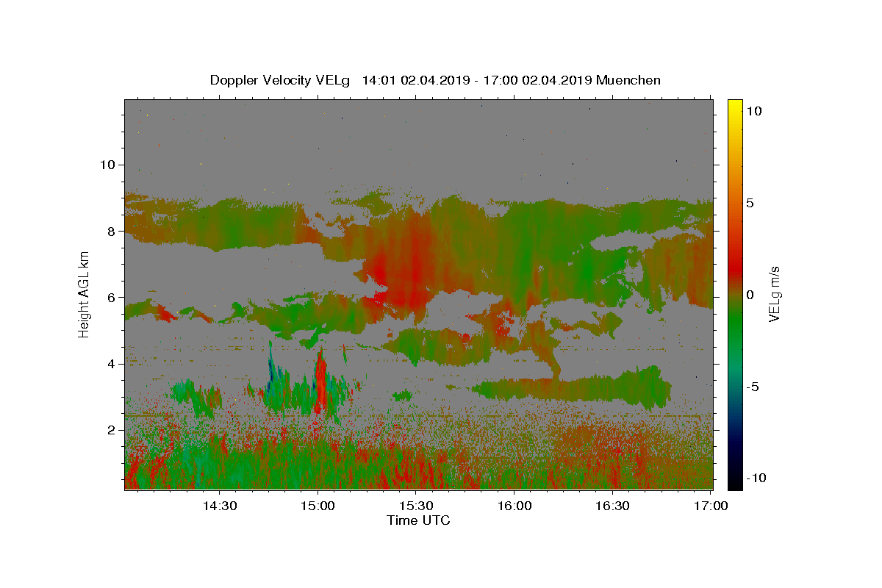This screenshot has width=882, height=588.
Task: Click the colorbar label '0'
Action: tap(750, 295)
